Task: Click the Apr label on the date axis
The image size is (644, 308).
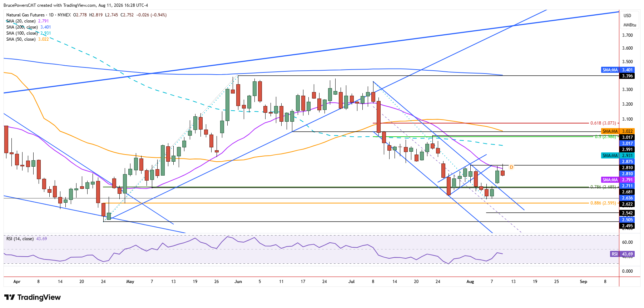Action: [x=17, y=282]
